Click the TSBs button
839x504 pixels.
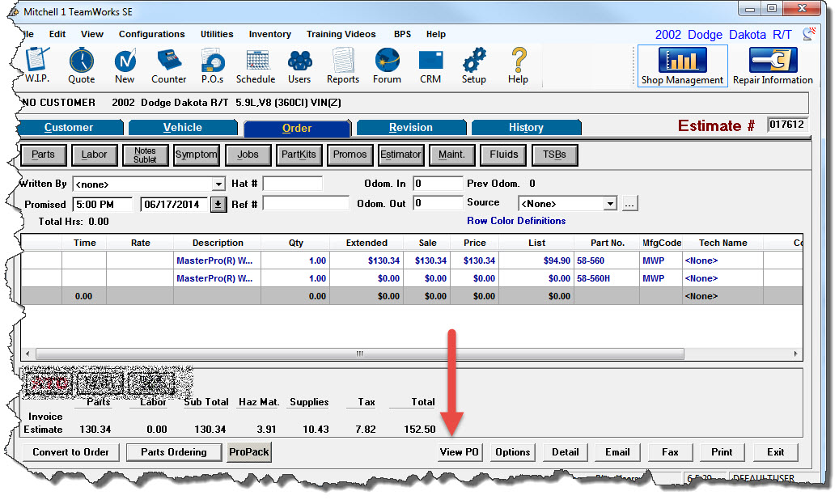[x=554, y=155]
